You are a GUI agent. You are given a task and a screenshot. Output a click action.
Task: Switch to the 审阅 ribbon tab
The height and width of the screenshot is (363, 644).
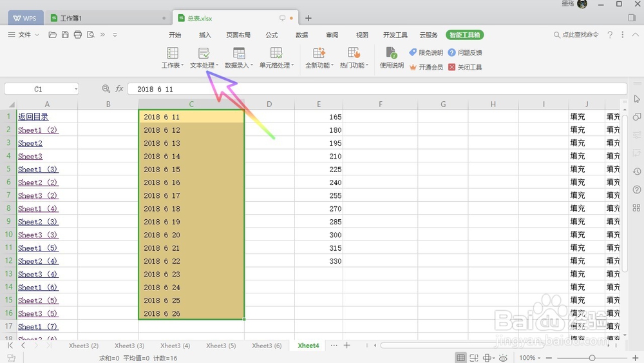coord(332,35)
